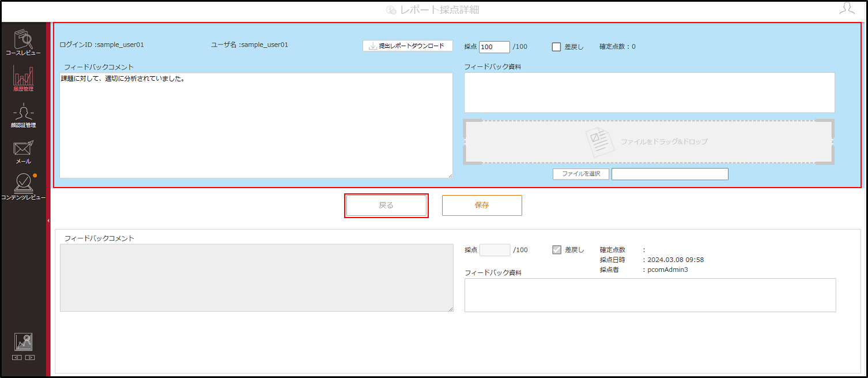Open コースレビュー in the sidebar
Screen dimensions: 868x378
pyautogui.click(x=24, y=43)
